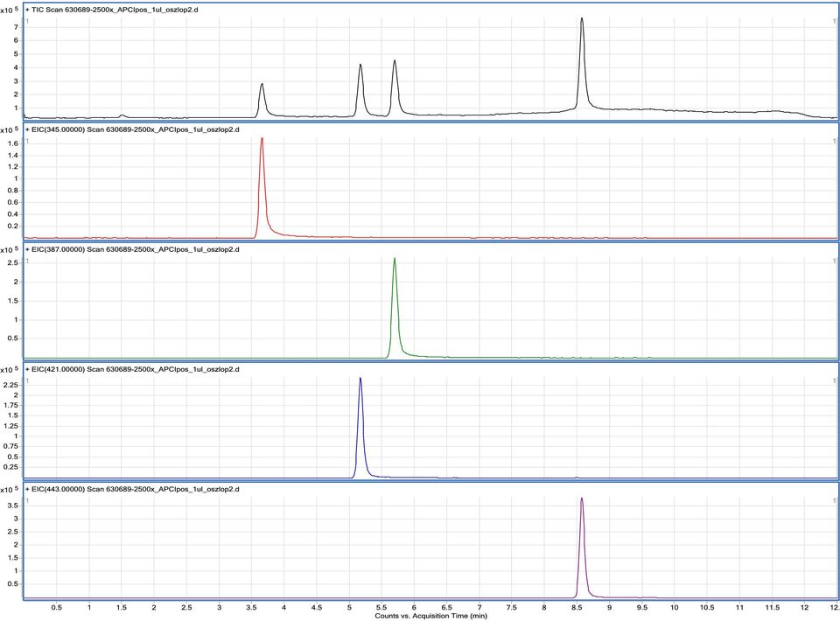Click the x10 5 scale label of EIC 443 pane

pos(9,490)
